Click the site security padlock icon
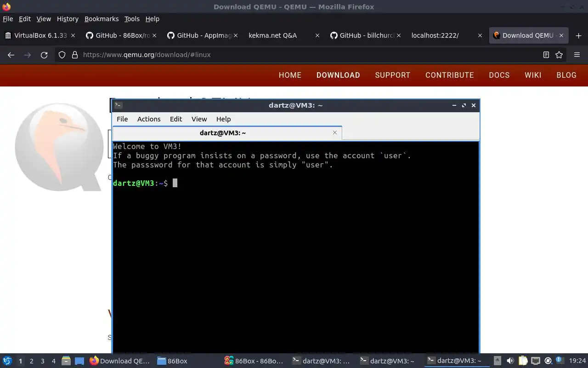The height and width of the screenshot is (368, 588). click(75, 55)
